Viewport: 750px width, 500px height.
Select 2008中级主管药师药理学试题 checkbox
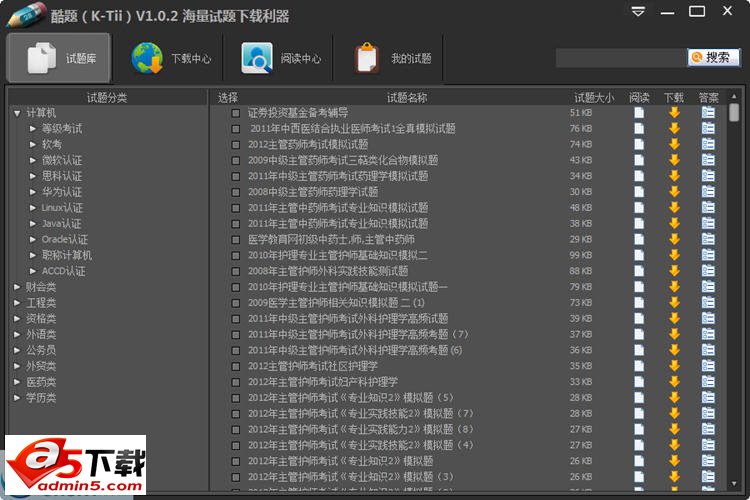pos(235,192)
